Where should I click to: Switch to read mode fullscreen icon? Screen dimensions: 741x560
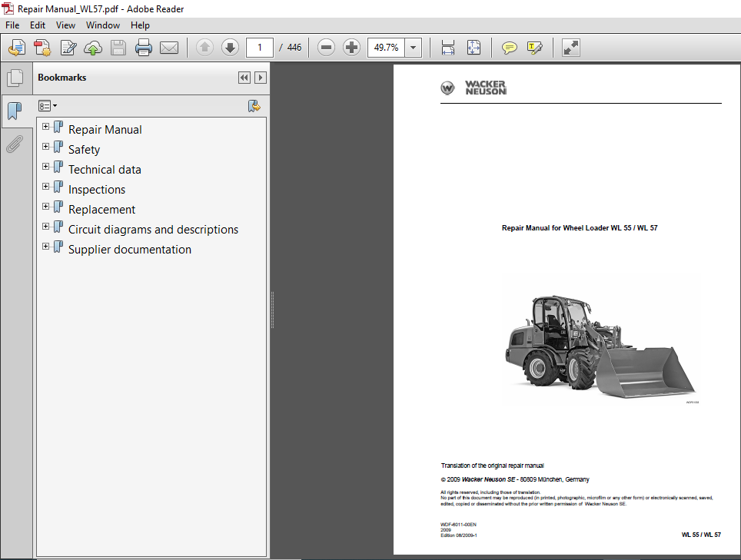(x=571, y=48)
